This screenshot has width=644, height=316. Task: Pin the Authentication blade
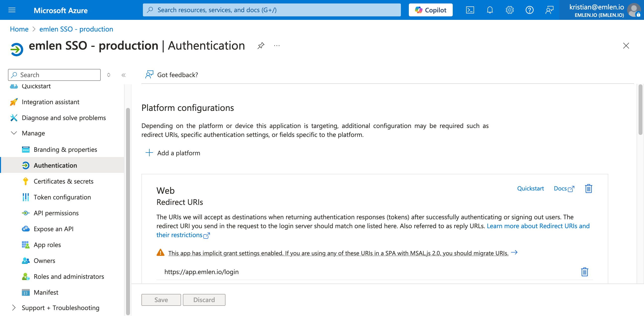coord(261,45)
